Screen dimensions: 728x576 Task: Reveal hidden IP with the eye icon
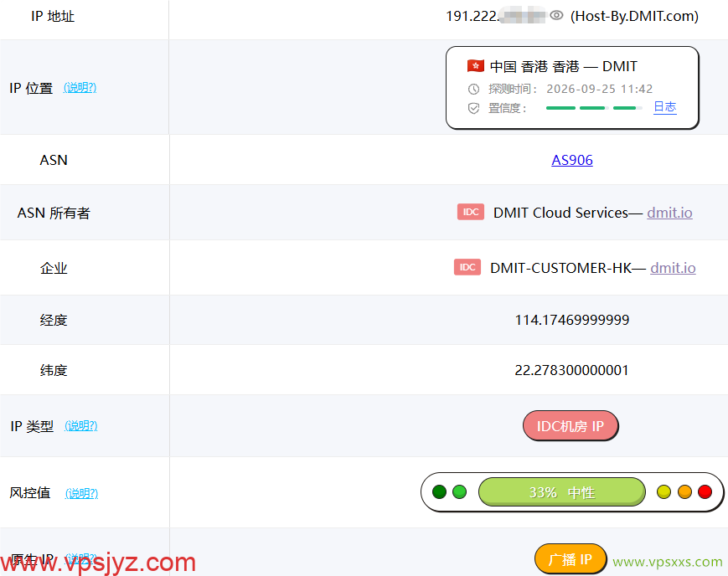[556, 15]
